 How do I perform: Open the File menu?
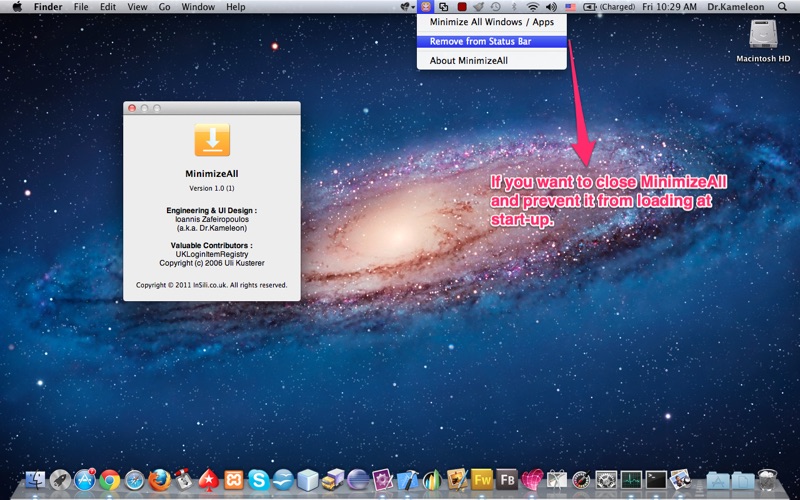pyautogui.click(x=81, y=7)
